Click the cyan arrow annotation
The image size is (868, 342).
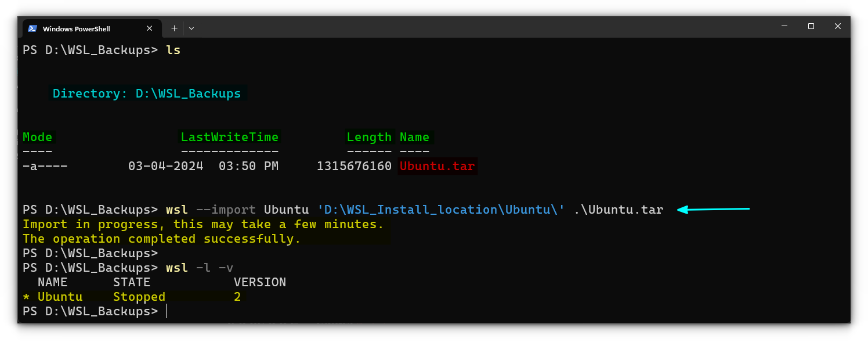[x=714, y=209]
